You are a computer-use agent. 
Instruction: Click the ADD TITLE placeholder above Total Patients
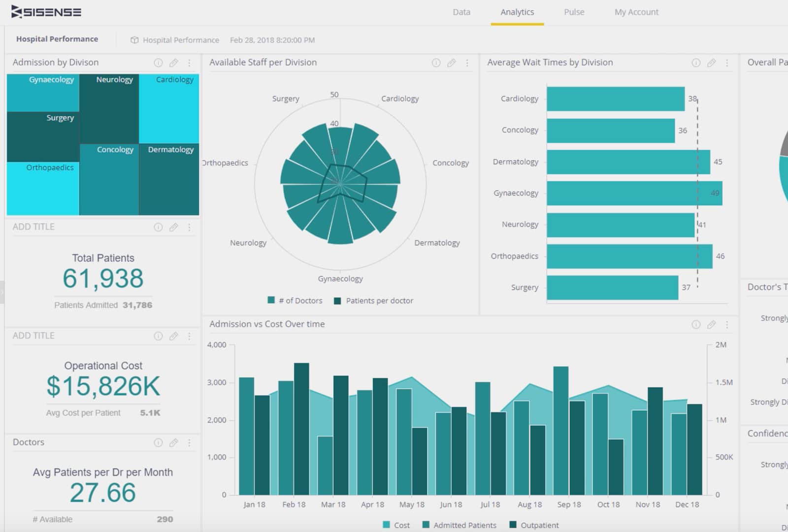pos(33,227)
